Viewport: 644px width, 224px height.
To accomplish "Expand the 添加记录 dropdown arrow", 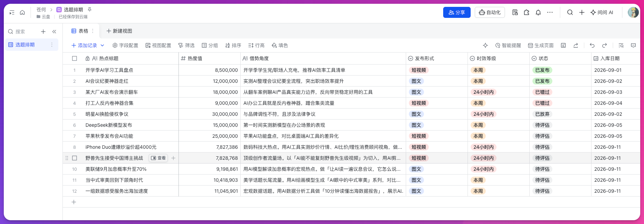I will pos(102,45).
